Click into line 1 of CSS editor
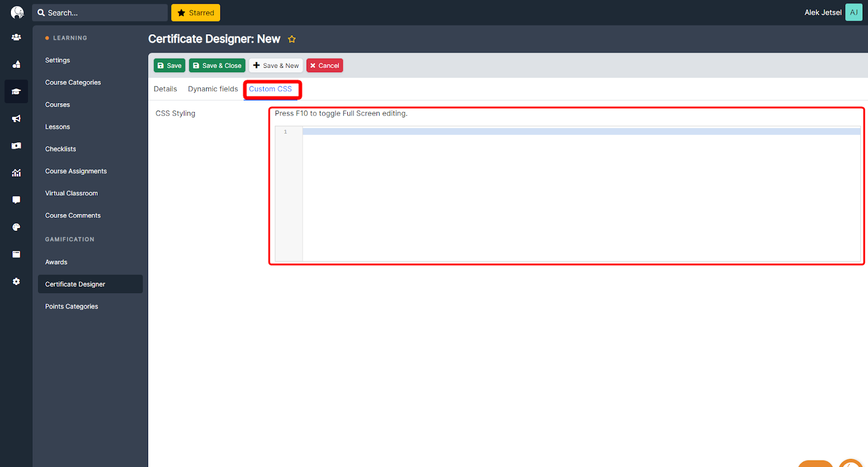The height and width of the screenshot is (467, 868). coord(581,131)
